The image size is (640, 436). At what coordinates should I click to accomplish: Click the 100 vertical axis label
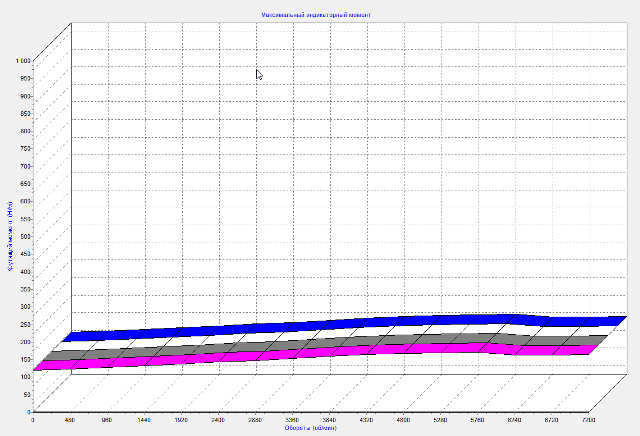pos(25,376)
